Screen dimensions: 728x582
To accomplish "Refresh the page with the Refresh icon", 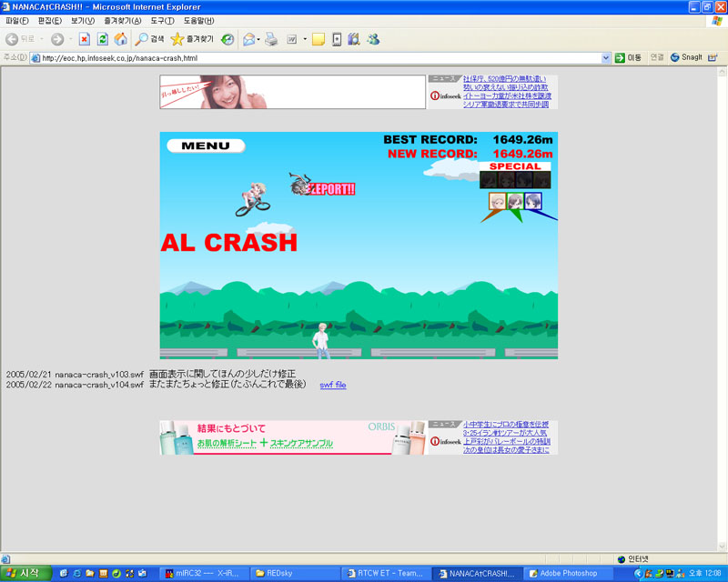I will click(102, 39).
